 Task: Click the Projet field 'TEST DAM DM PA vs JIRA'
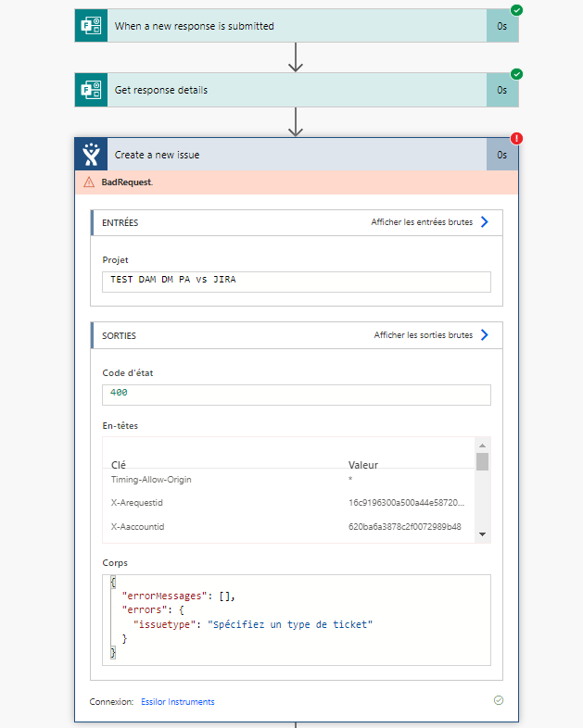tap(297, 282)
